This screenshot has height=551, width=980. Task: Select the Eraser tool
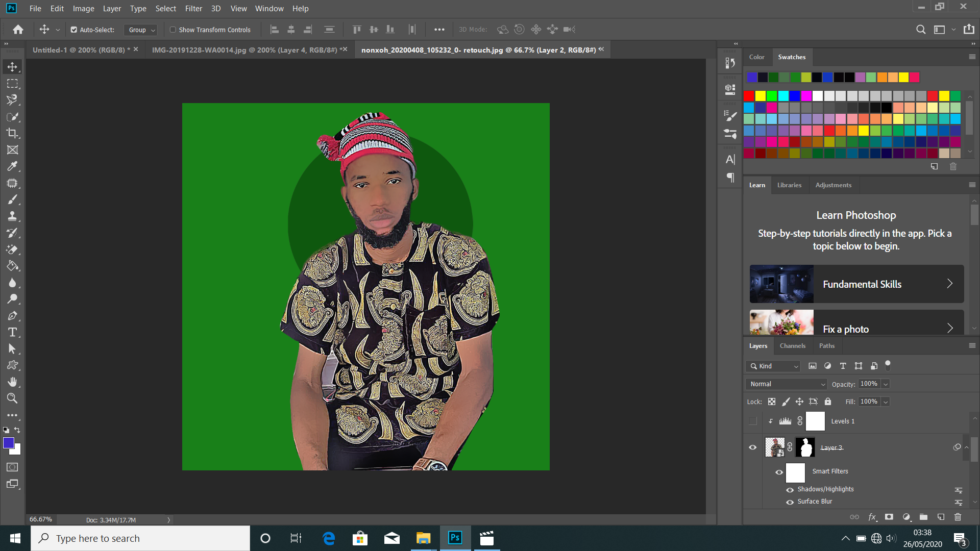(12, 249)
